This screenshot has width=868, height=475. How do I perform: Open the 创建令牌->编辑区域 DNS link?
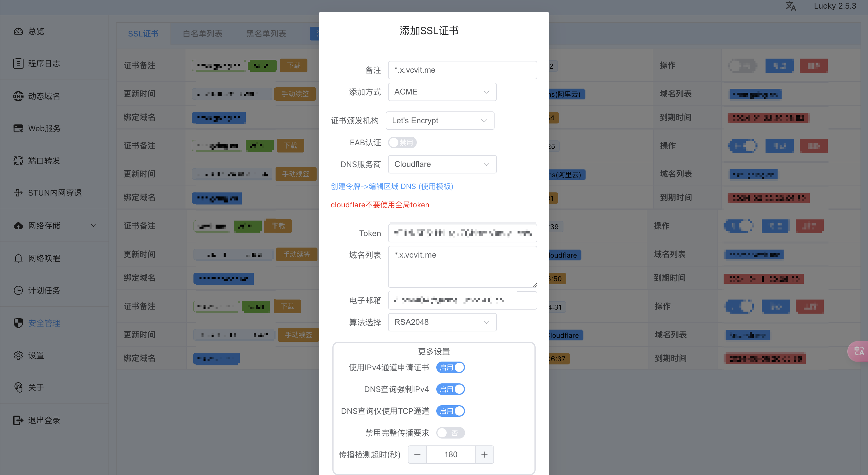coord(392,186)
